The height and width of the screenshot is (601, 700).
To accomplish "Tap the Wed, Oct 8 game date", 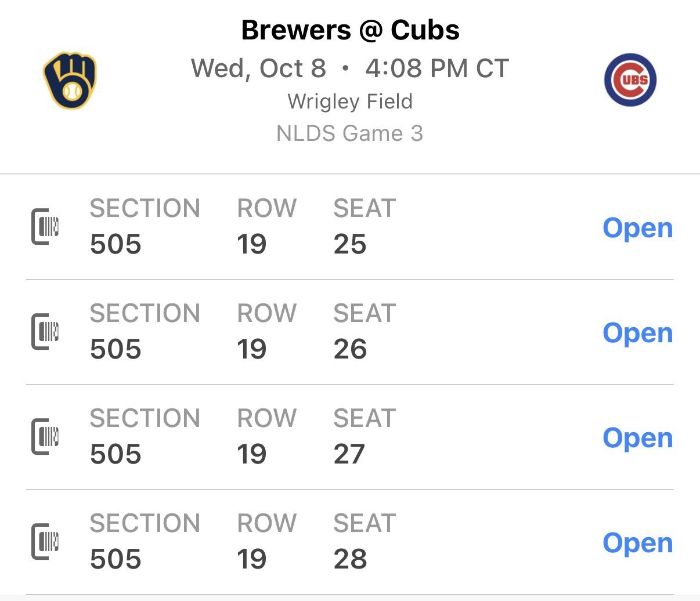I will click(x=258, y=68).
